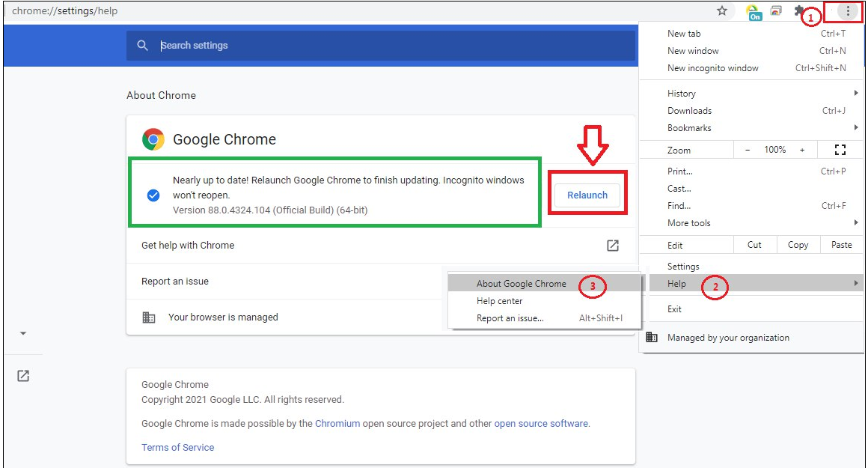Open the Chromium project link
868x468 pixels.
click(x=337, y=423)
